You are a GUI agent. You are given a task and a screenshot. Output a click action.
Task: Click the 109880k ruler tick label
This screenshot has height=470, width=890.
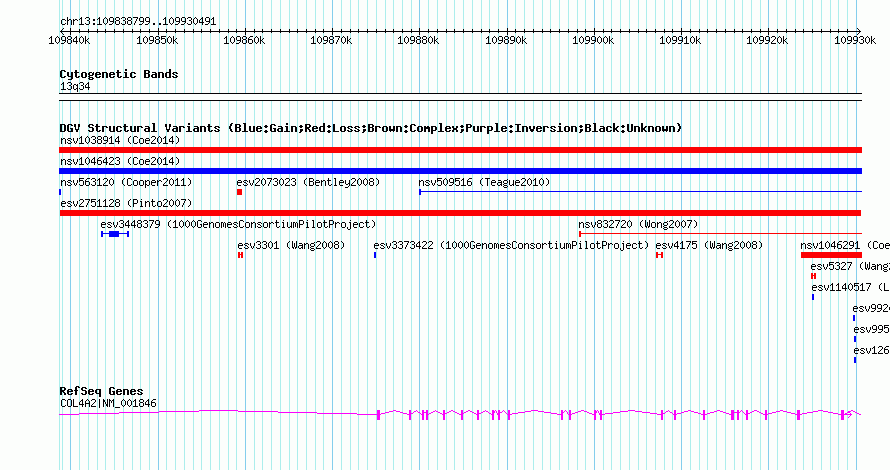[418, 40]
